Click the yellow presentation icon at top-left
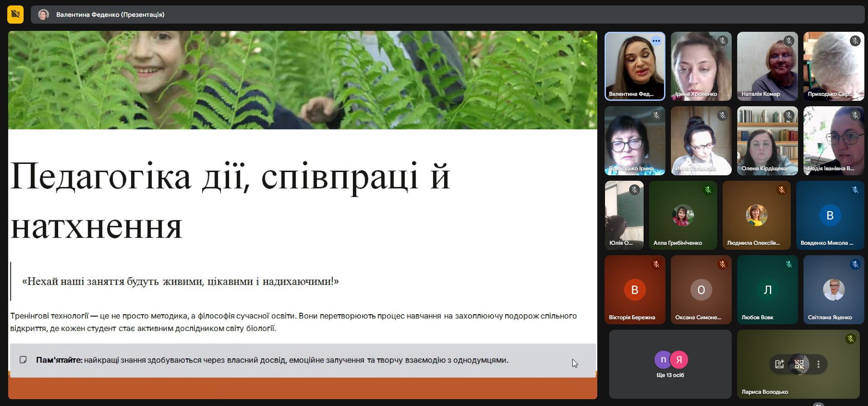Image resolution: width=868 pixels, height=406 pixels. 15,15
